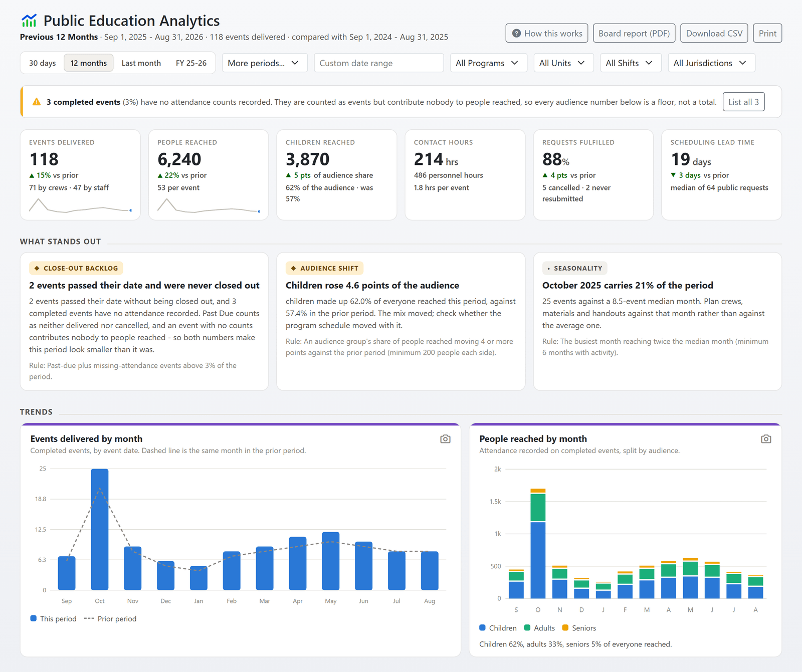Click 'Events delivered by month' chart title
The width and height of the screenshot is (802, 672).
pyautogui.click(x=86, y=439)
